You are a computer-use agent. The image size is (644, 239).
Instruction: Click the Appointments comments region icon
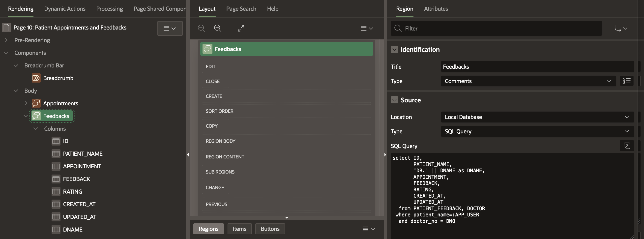click(x=36, y=103)
